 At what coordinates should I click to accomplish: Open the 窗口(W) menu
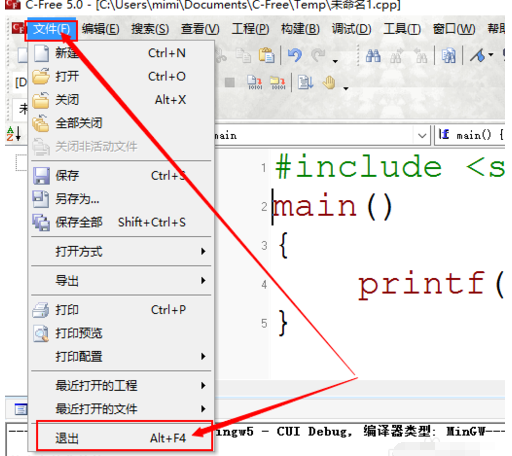coord(454,30)
